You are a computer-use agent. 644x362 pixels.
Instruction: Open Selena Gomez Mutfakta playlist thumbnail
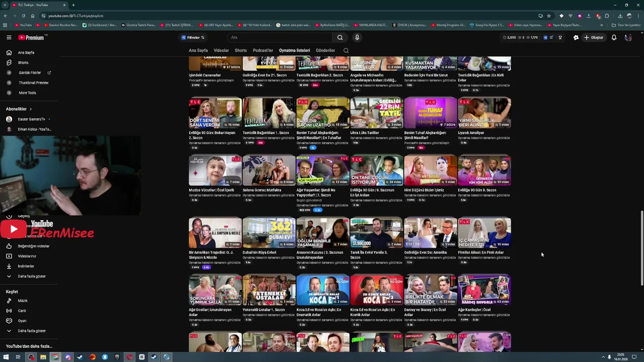[x=269, y=170]
